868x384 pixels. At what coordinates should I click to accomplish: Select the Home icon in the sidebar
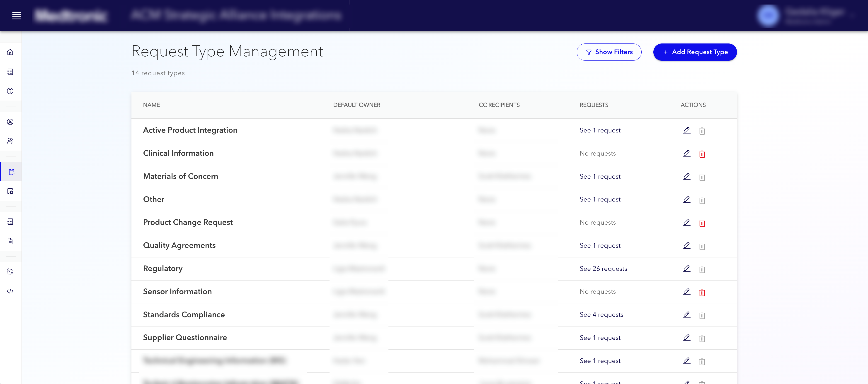[x=10, y=53]
